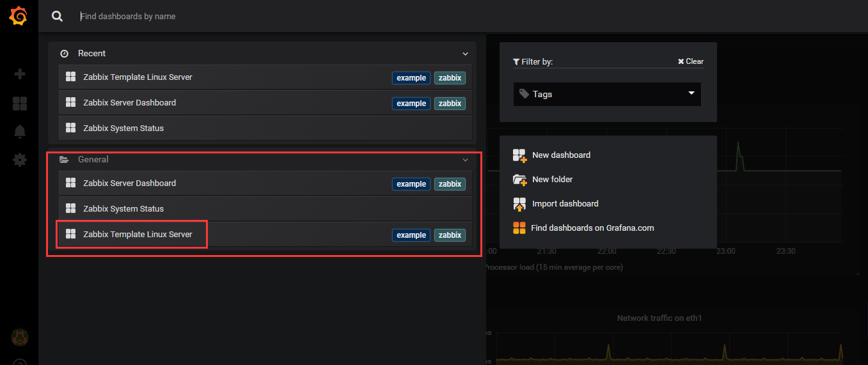The image size is (868, 365).
Task: Open Zabbix Template Linux Server under Recent
Action: point(265,77)
